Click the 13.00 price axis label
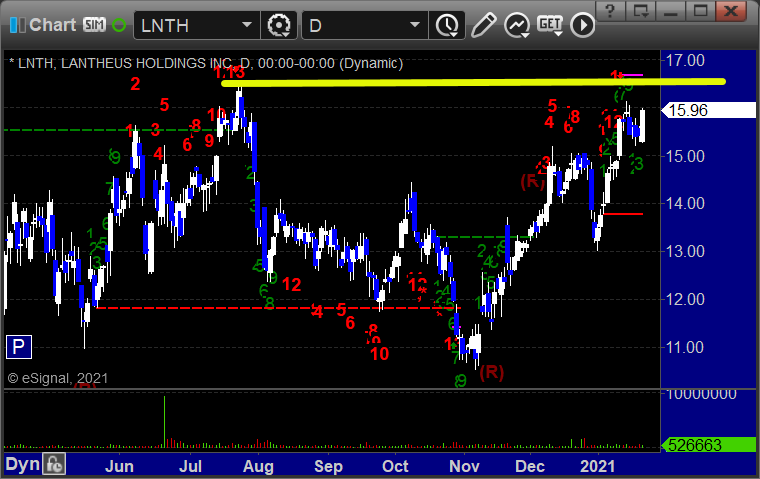The image size is (760, 479). click(x=685, y=252)
